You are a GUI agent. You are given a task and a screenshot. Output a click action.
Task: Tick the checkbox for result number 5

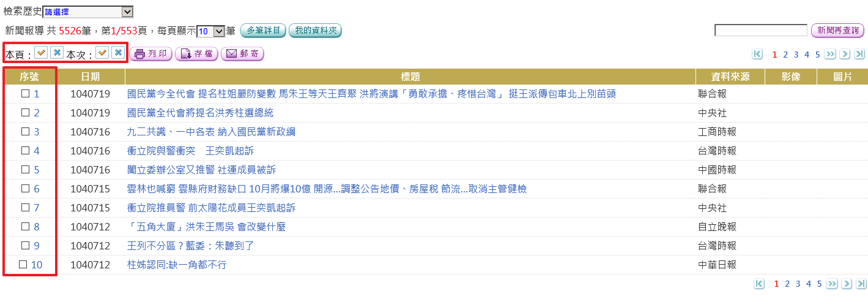25,170
